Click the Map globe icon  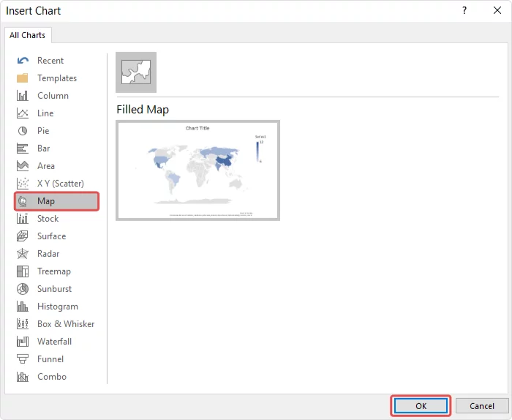(x=23, y=201)
